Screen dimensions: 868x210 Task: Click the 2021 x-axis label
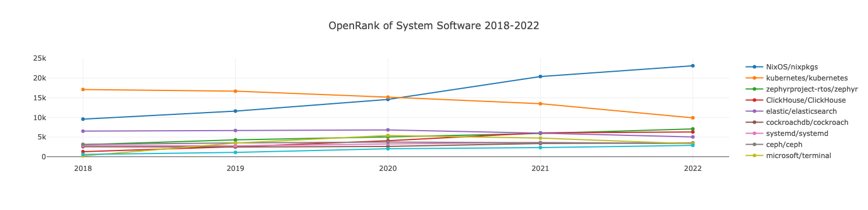[540, 169]
